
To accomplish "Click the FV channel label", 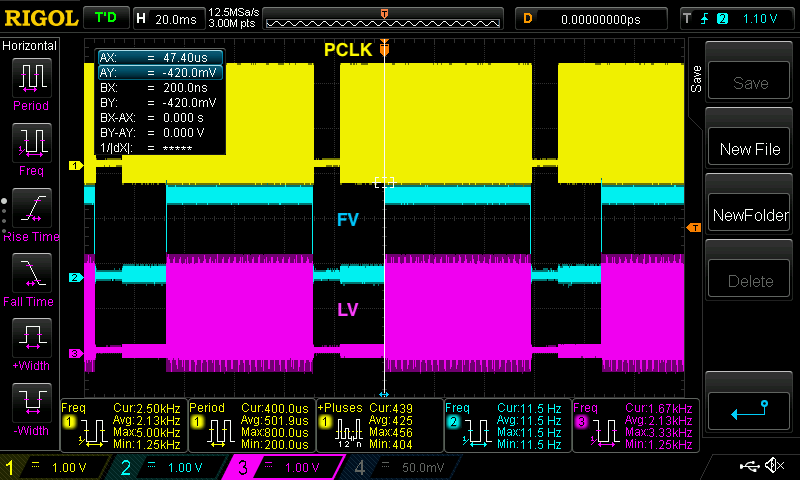I will click(348, 220).
